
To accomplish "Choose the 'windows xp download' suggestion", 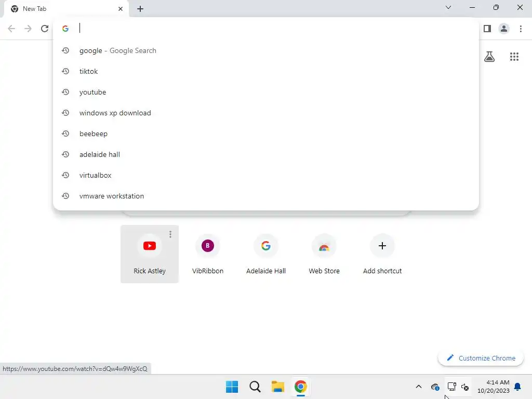I will (x=266, y=113).
